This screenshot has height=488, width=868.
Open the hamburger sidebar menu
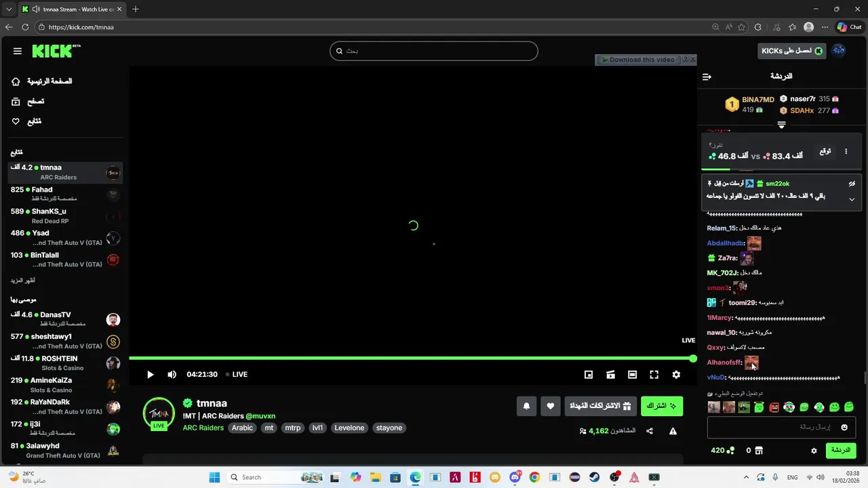(18, 51)
